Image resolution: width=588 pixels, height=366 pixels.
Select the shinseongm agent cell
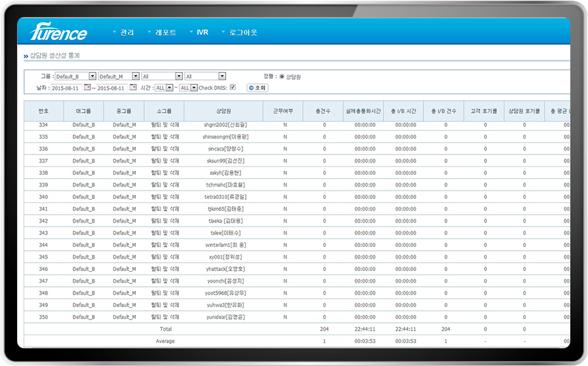coord(225,137)
